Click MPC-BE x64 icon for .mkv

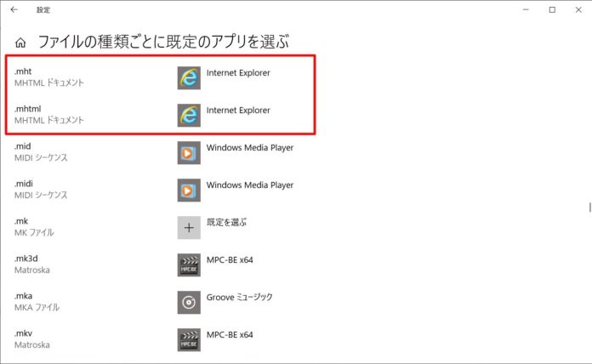(189, 339)
